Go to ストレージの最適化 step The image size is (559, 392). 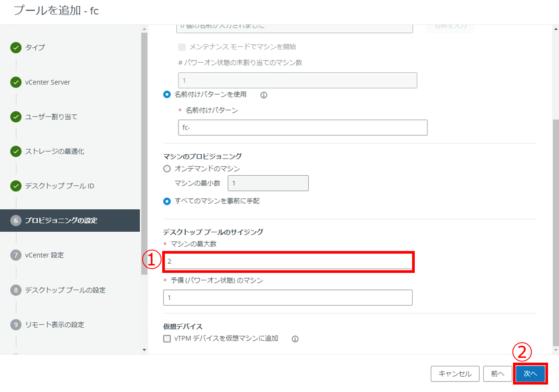coord(54,152)
